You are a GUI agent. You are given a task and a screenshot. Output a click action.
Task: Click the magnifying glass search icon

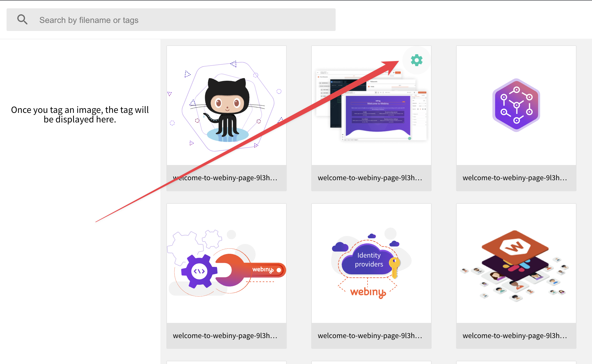tap(22, 20)
